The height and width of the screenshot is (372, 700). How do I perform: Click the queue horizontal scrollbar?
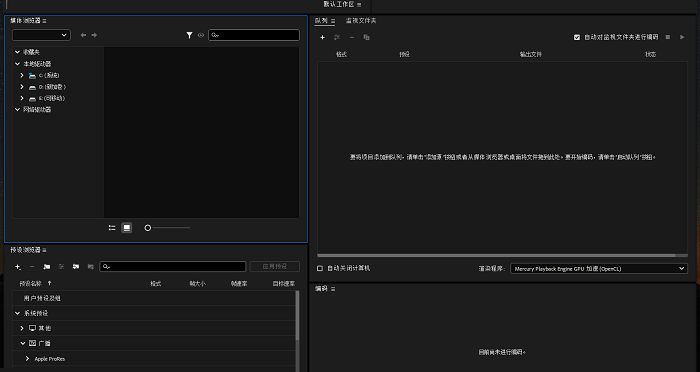point(496,255)
